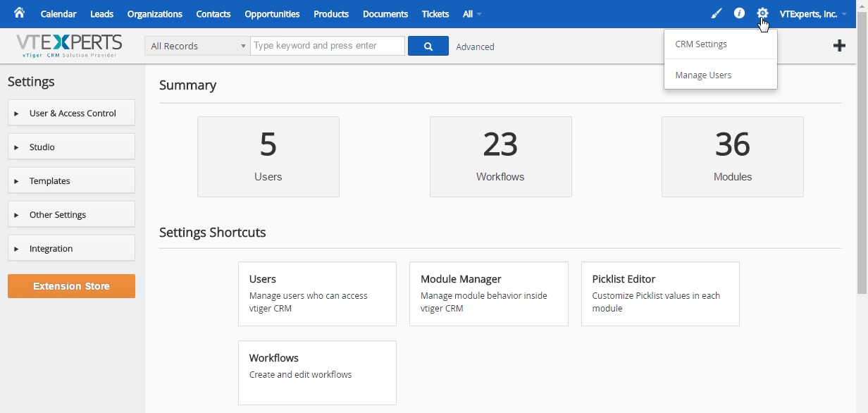
Task: Expand the Integration section
Action: tap(71, 249)
